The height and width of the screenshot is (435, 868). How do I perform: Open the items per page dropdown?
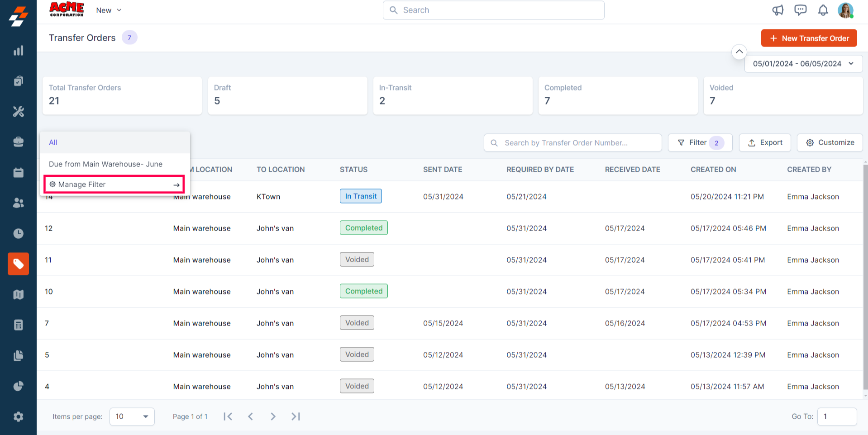[132, 416]
